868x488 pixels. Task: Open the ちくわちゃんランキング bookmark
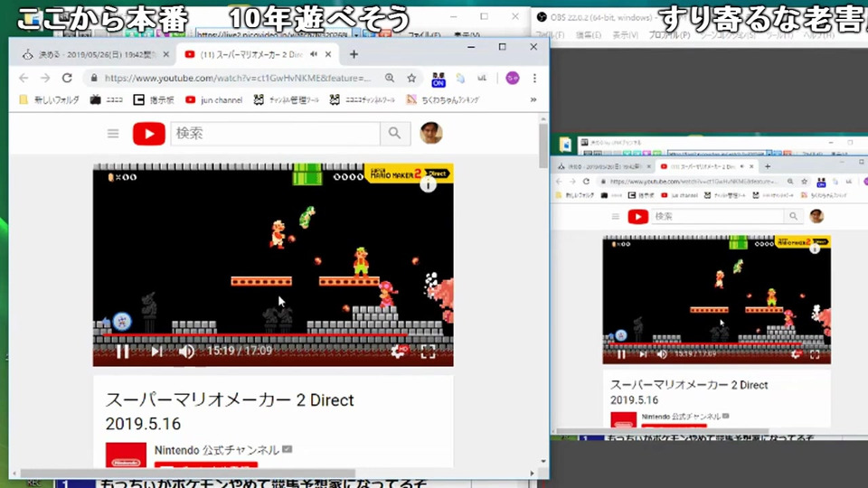pos(443,99)
